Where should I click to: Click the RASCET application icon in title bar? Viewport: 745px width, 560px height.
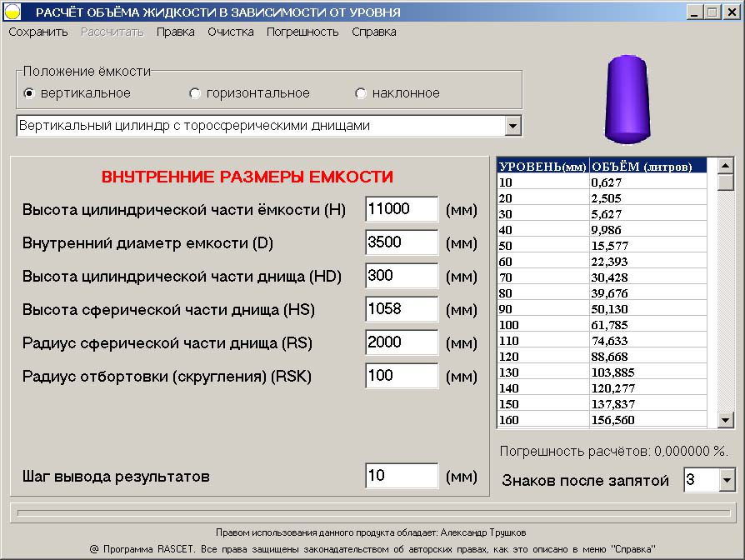(11, 11)
